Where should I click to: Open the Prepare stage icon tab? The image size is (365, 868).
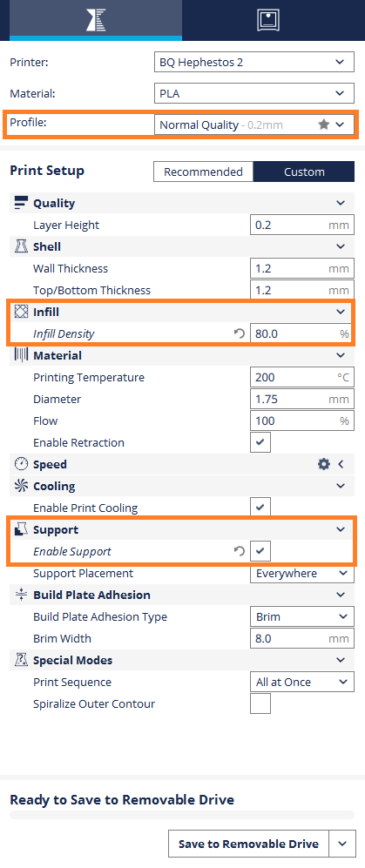(x=96, y=20)
